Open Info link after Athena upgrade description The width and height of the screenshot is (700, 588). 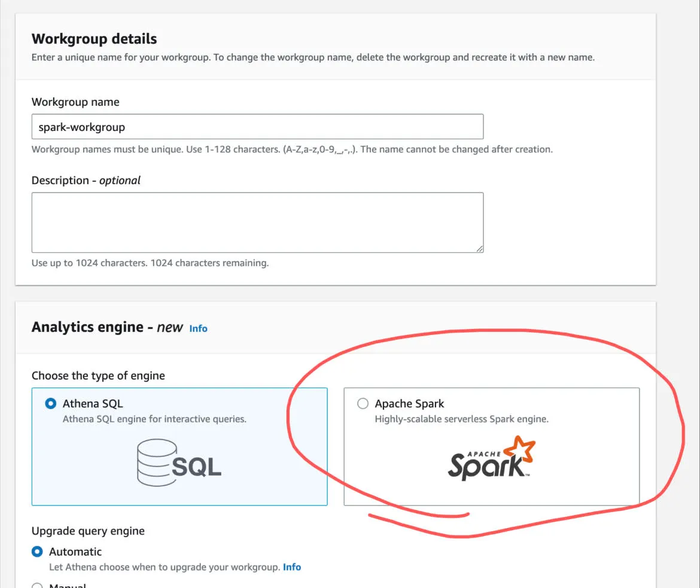click(292, 567)
